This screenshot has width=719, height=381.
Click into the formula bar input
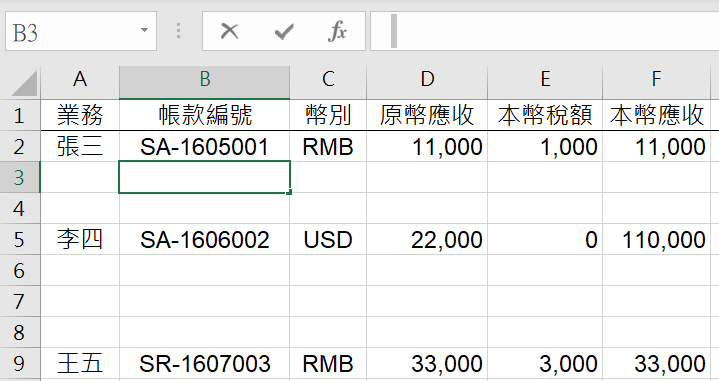544,31
